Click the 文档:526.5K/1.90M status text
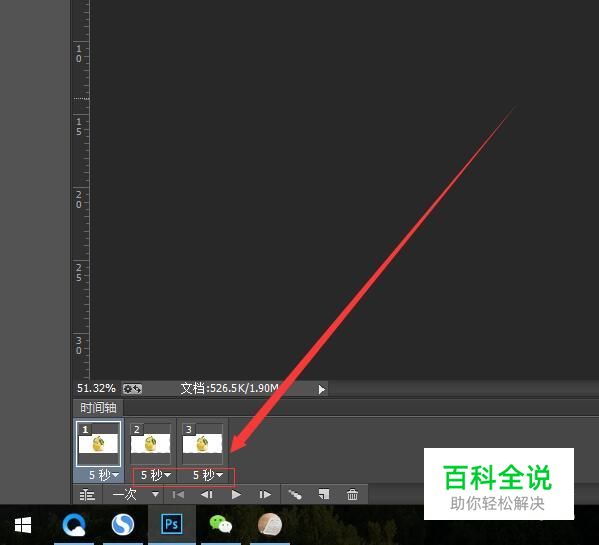The width and height of the screenshot is (599, 545). pos(230,388)
